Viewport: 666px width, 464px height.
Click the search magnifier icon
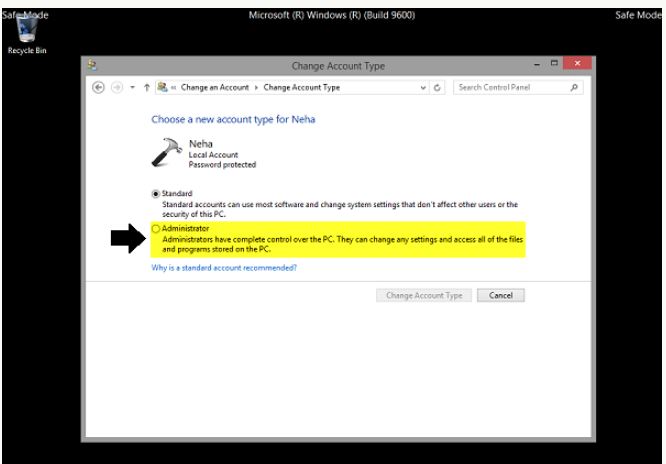point(574,88)
